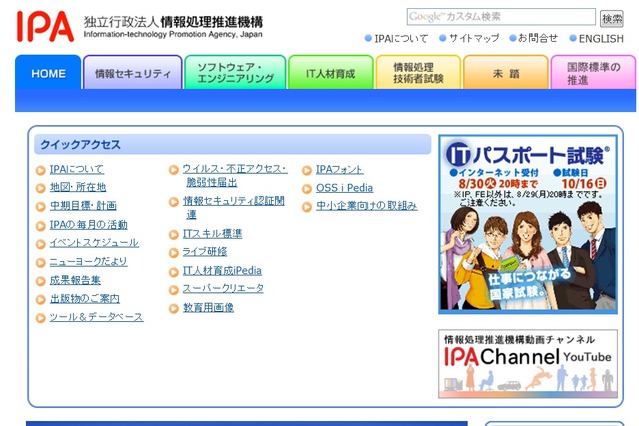Open the IT人材育成iPedia link
This screenshot has height=426, width=639.
[x=222, y=270]
